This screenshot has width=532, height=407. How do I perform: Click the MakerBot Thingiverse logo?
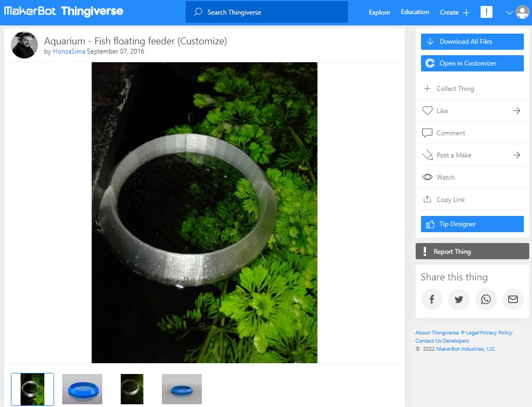[x=63, y=11]
